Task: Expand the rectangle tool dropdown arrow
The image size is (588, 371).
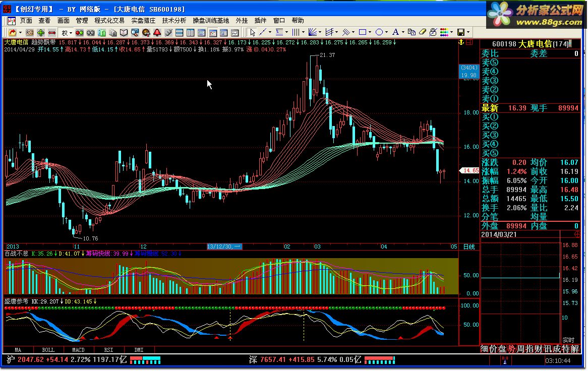Action: tap(370, 32)
